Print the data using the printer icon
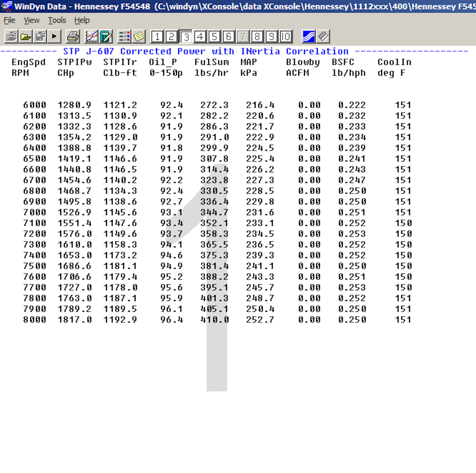 pyautogui.click(x=73, y=37)
